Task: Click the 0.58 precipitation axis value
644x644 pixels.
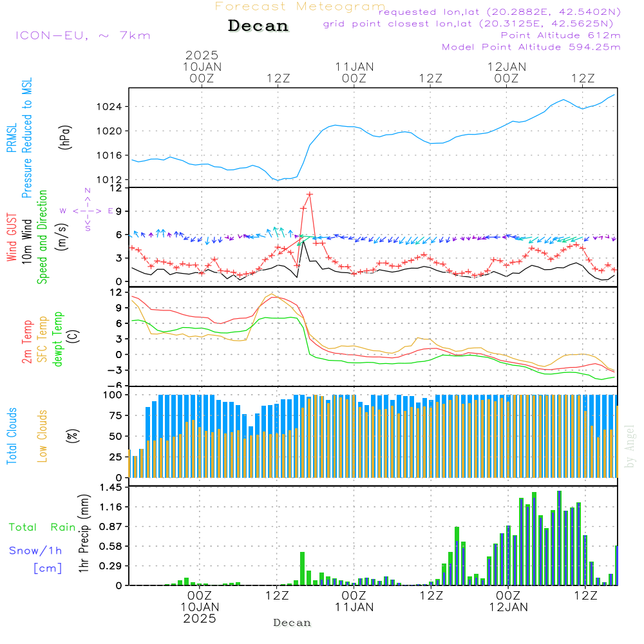Action: coord(111,547)
